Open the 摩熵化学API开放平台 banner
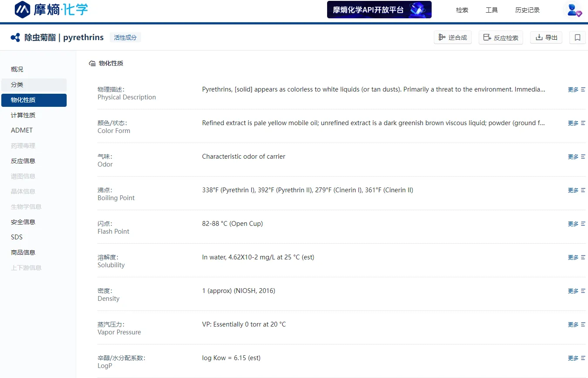This screenshot has width=588, height=378. [x=379, y=10]
